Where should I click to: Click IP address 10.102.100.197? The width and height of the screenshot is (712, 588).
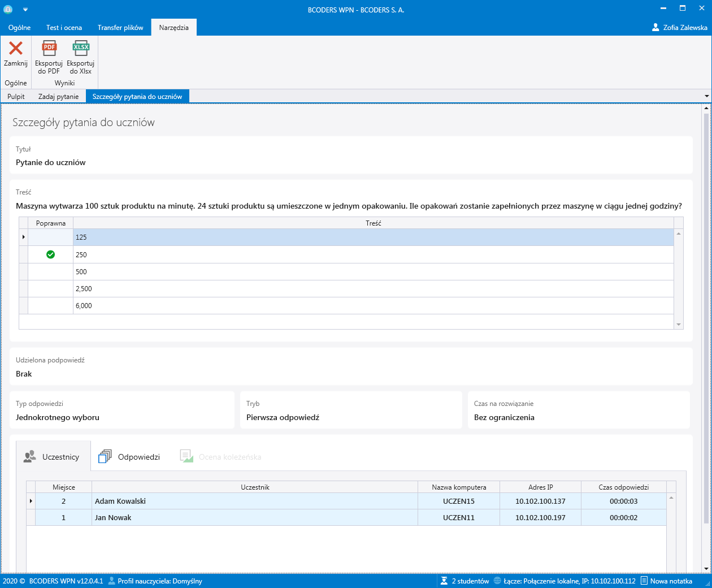click(x=540, y=517)
